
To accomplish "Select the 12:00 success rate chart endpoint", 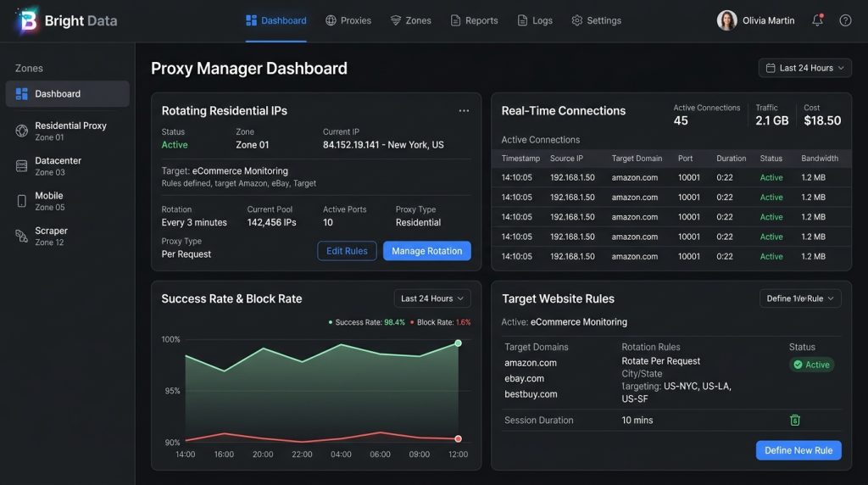I will click(x=459, y=343).
